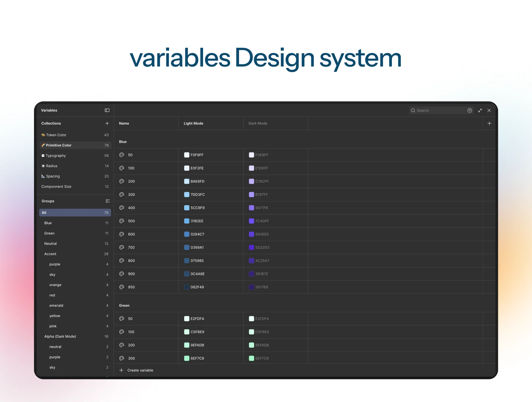Collapse all groups using Groups icon
The image size is (532, 402).
click(x=108, y=201)
